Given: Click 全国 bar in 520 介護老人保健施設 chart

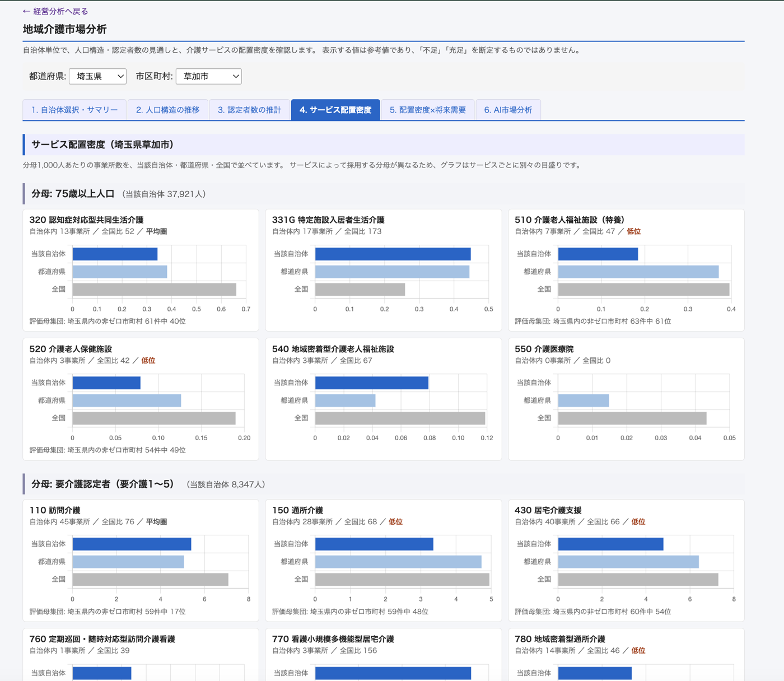Looking at the screenshot, I should click(154, 418).
